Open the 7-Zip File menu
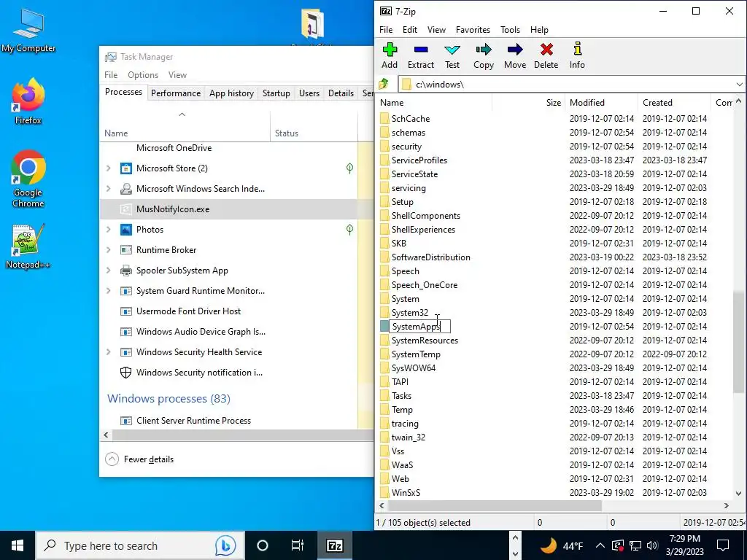 coord(386,29)
